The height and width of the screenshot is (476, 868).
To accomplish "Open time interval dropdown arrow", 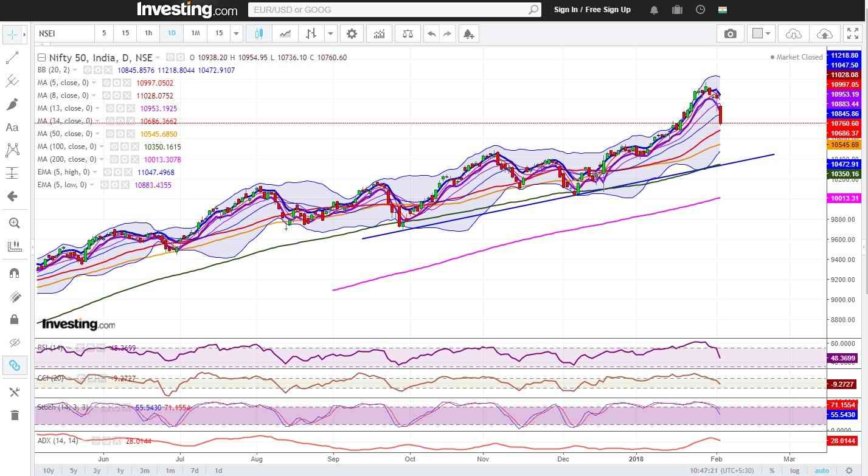I will point(236,33).
